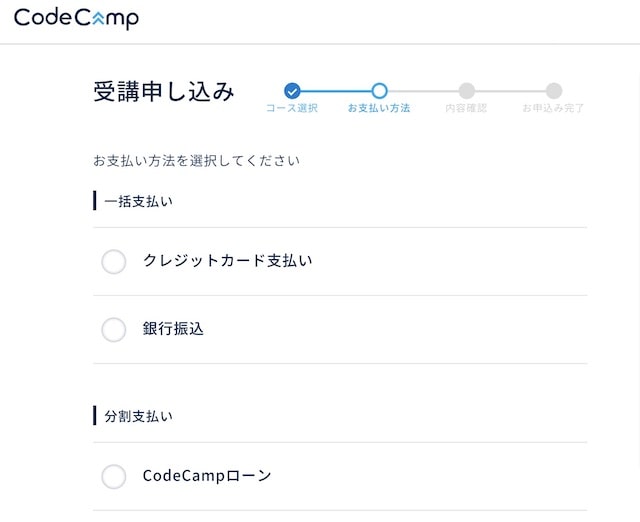The height and width of the screenshot is (522, 640).
Task: Click the 一括支払い section heading
Action: tap(138, 201)
